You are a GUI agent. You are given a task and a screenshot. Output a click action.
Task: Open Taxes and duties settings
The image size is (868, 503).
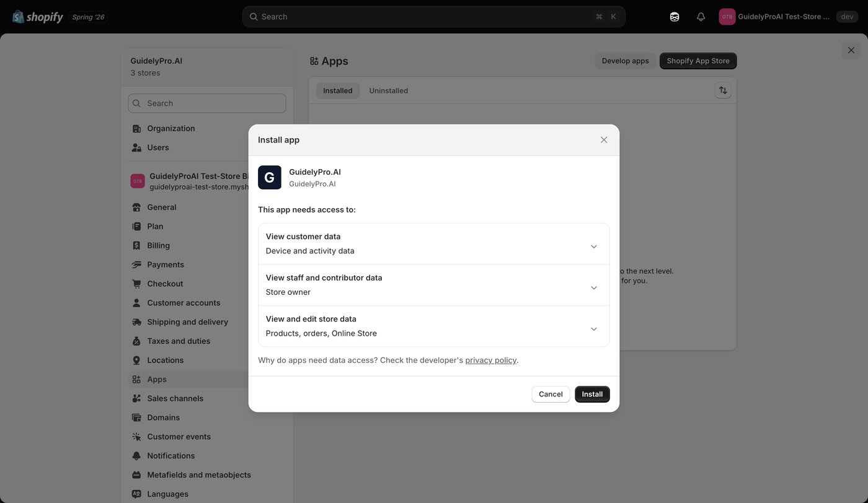[188, 341]
